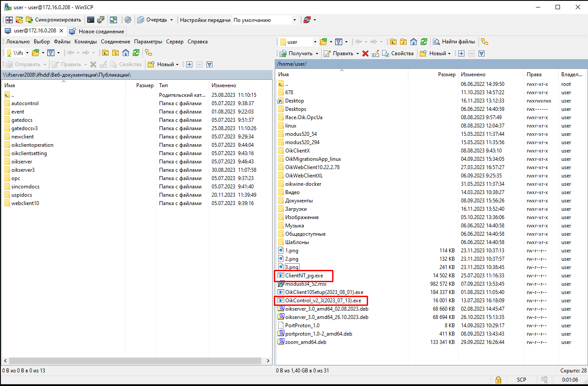Refresh the remote panel directory
The width and height of the screenshot is (588, 386).
point(424,42)
